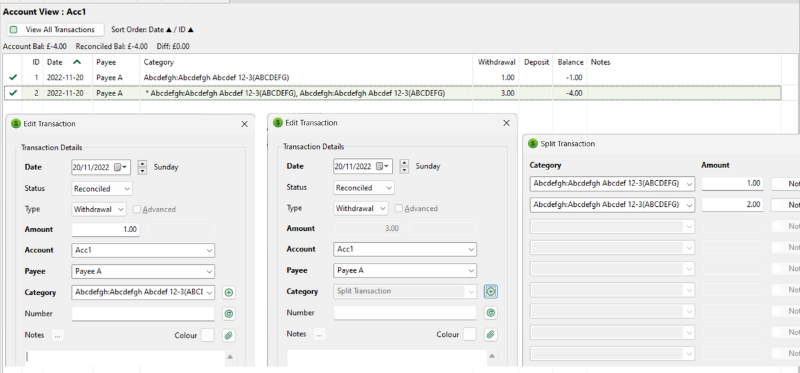Open Account dropdown in left Edit Transaction

click(143, 251)
